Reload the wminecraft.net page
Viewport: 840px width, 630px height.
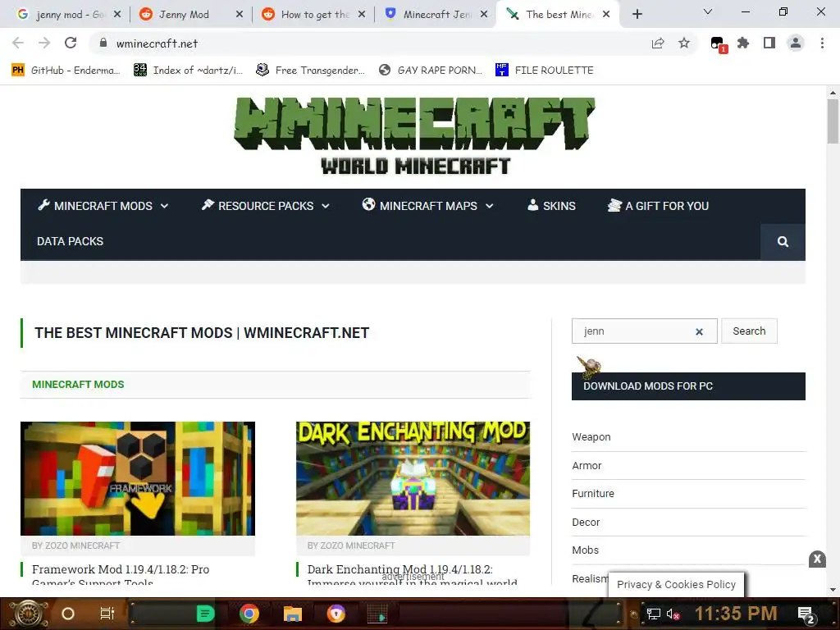(x=71, y=43)
